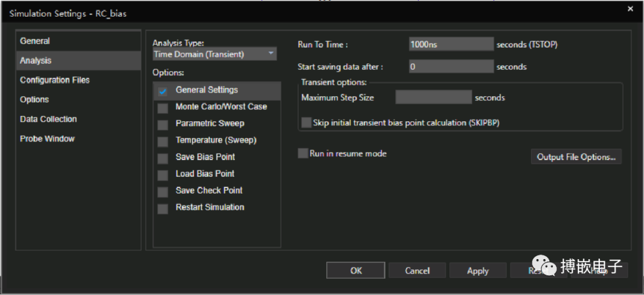Click the General Settings row label

[x=206, y=90]
